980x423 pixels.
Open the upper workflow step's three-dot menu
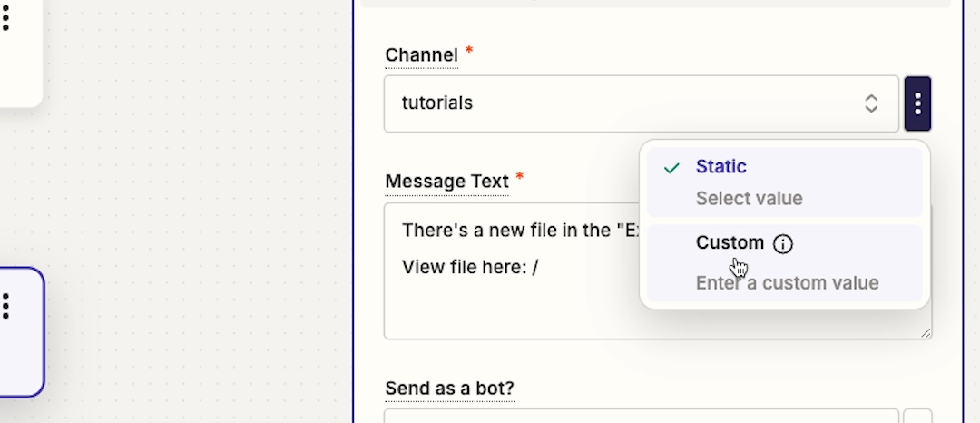[x=5, y=19]
